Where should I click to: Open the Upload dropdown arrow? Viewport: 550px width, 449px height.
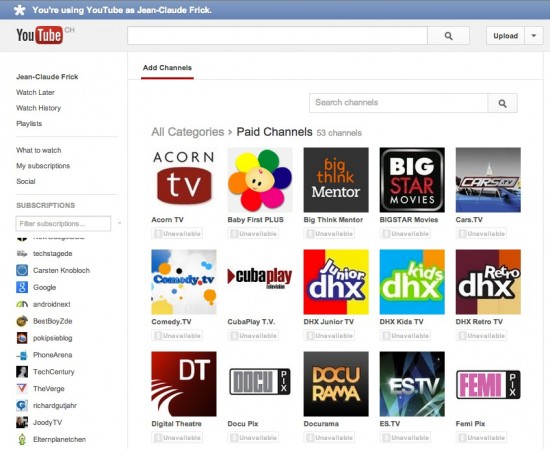click(534, 36)
